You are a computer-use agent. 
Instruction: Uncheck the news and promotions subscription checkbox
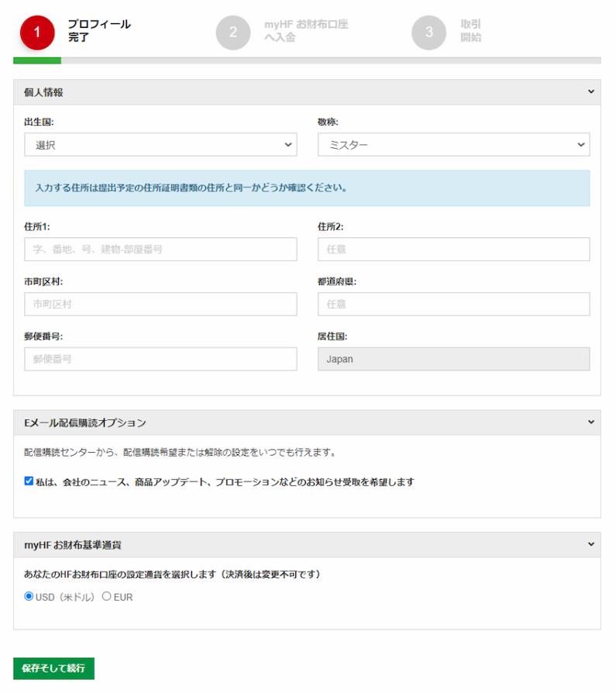29,481
